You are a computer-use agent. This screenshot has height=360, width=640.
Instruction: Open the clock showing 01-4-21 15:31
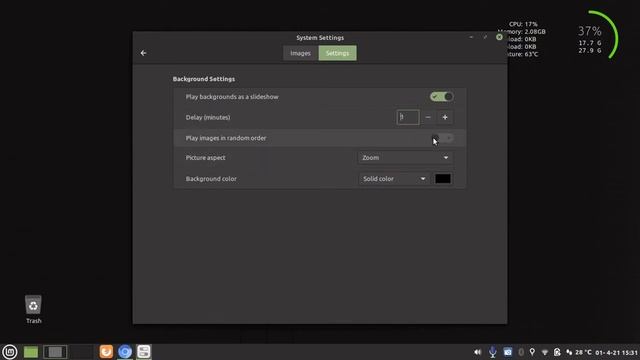(616, 352)
